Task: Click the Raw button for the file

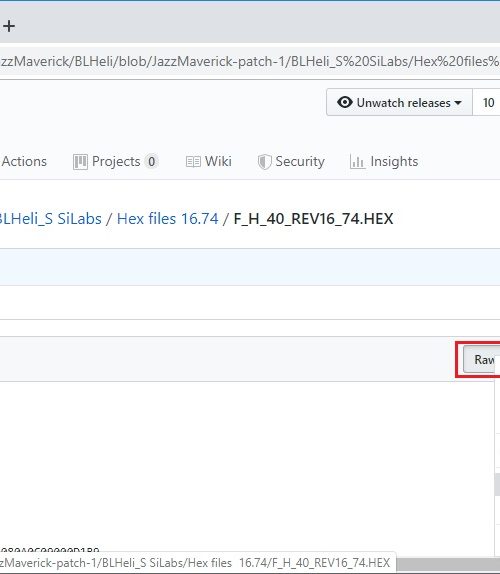Action: click(482, 359)
